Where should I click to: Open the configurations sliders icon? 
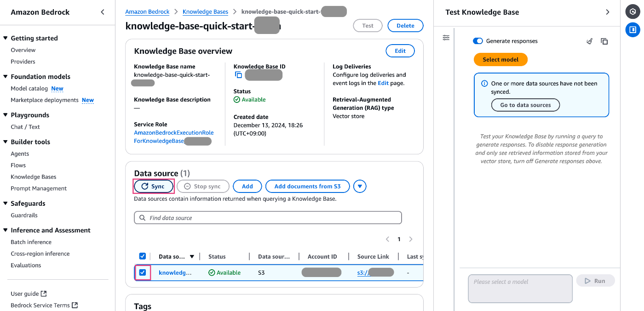[446, 38]
